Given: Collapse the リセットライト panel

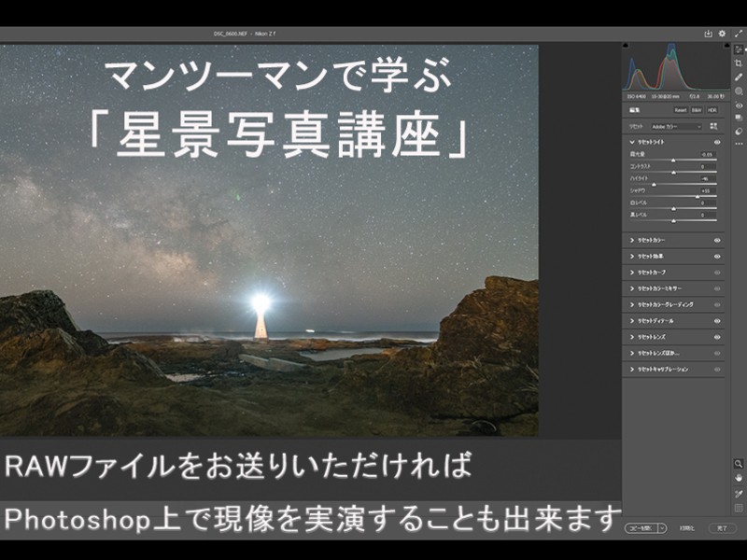Looking at the screenshot, I should tap(633, 141).
